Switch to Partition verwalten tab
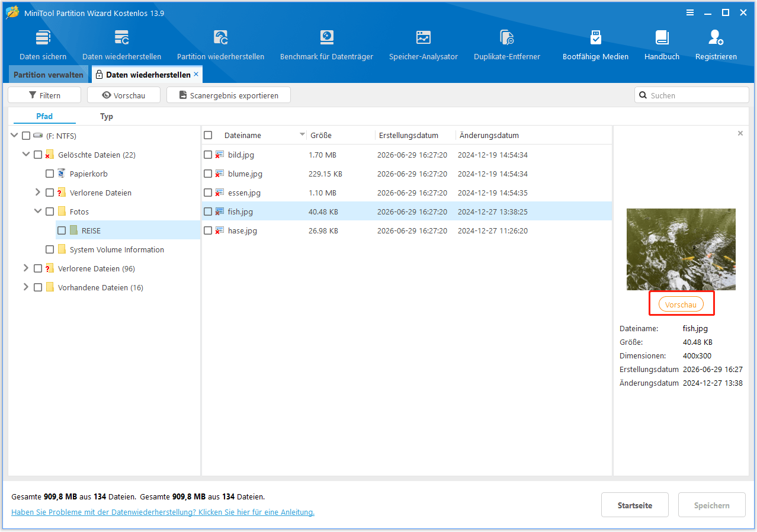 pos(49,75)
